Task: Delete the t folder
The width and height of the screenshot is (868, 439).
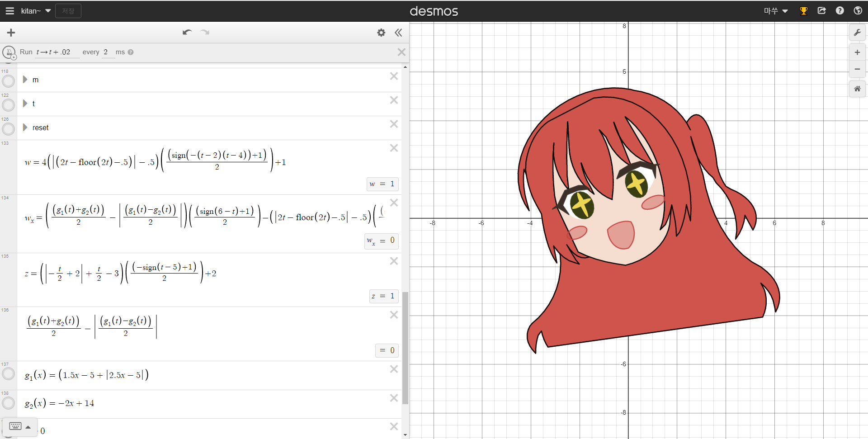Action: coord(394,100)
